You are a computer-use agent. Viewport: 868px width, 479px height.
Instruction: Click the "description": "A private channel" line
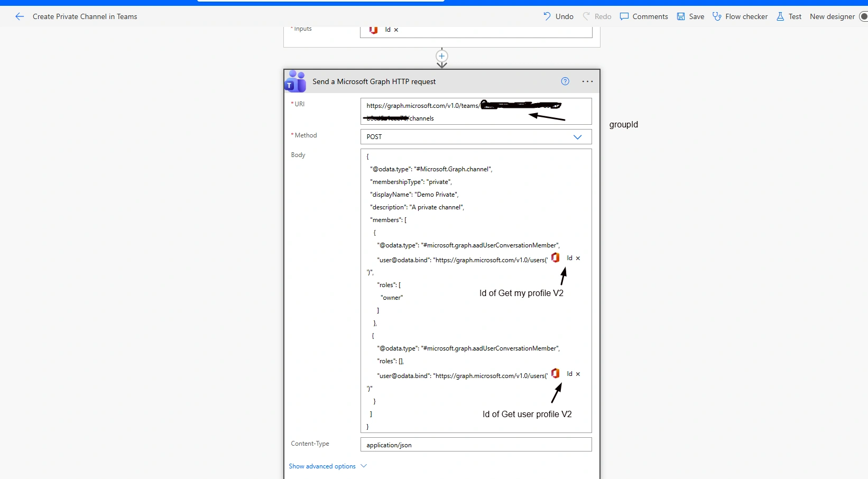[417, 207]
